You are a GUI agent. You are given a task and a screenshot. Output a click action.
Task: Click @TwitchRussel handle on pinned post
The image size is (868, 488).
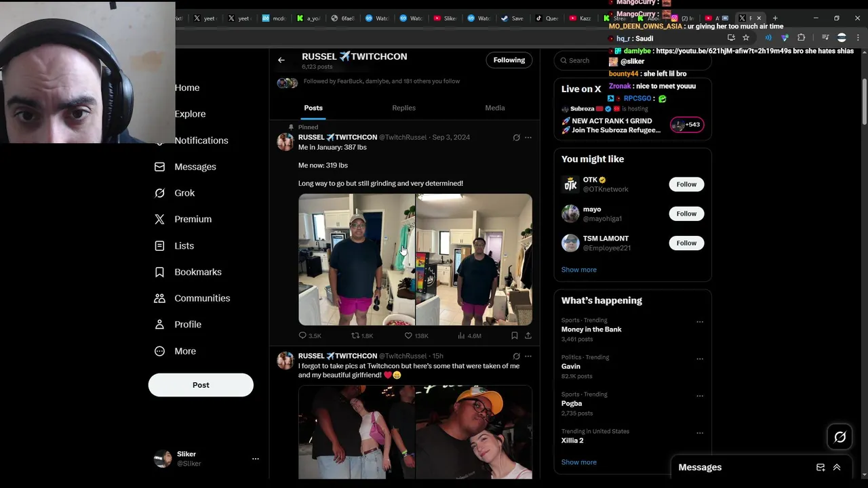(x=403, y=138)
